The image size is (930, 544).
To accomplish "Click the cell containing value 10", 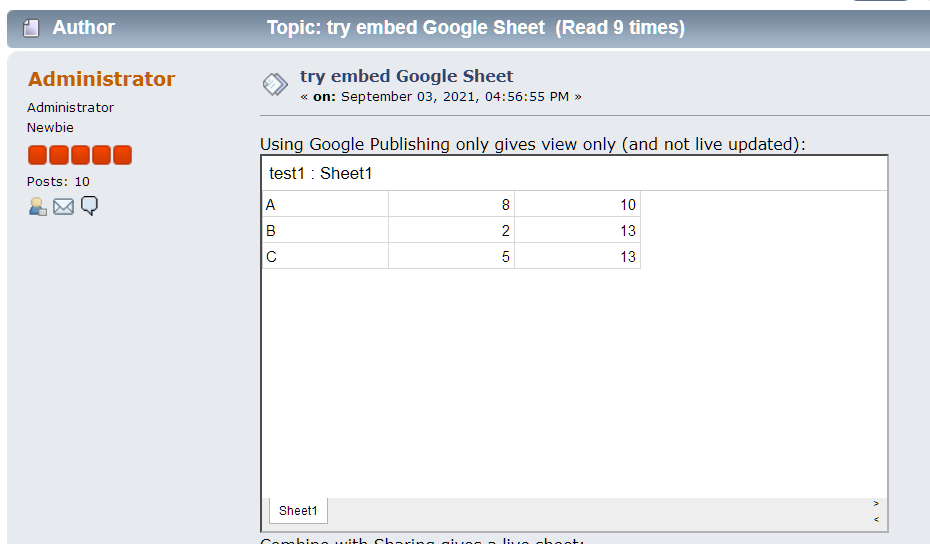I will (578, 204).
